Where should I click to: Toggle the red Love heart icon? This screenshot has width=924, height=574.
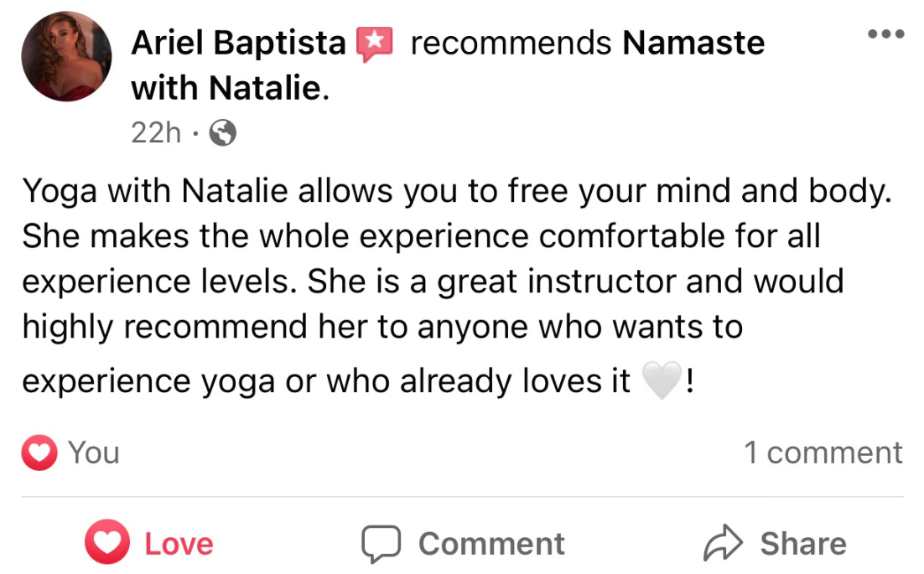coord(107,543)
